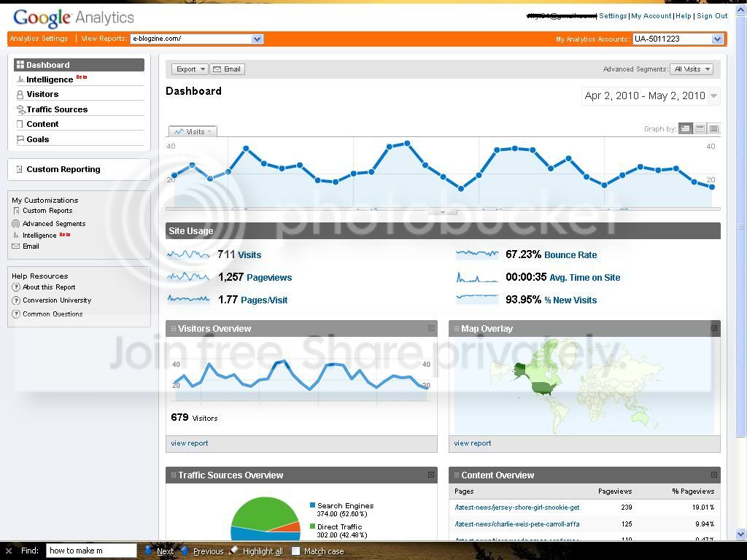Close the browser Find bar

[9, 551]
